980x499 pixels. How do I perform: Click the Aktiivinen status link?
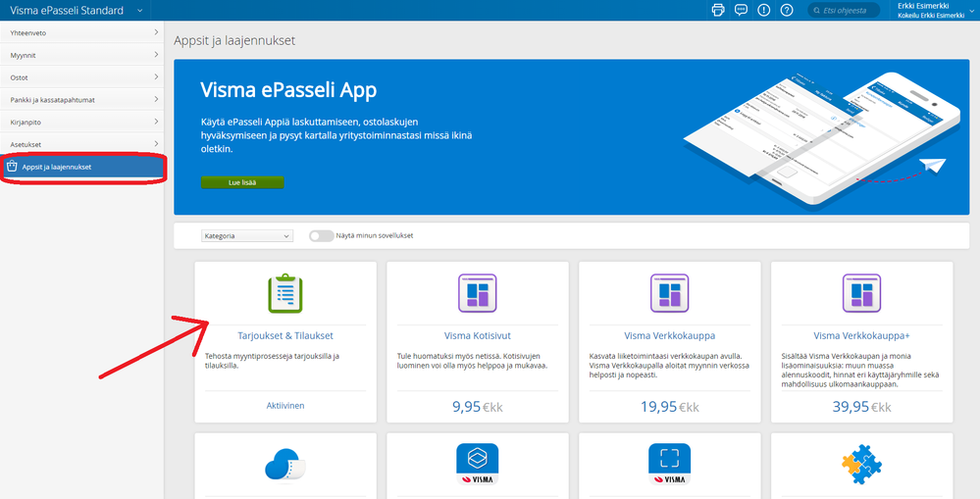[x=285, y=405]
